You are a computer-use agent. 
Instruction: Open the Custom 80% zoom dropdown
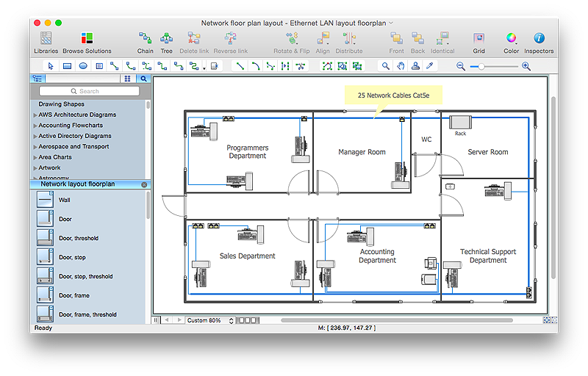coord(209,320)
